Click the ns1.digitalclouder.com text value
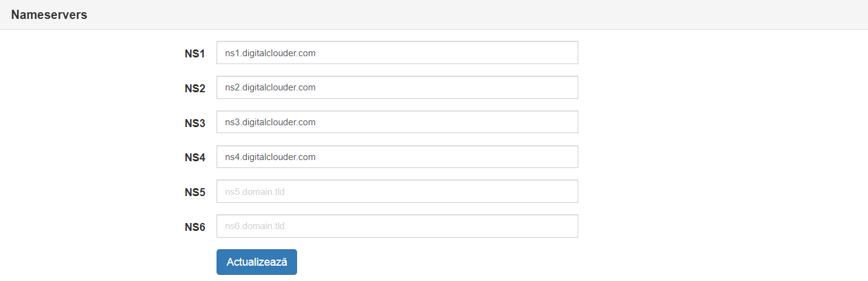The width and height of the screenshot is (868, 281). pyautogui.click(x=270, y=53)
